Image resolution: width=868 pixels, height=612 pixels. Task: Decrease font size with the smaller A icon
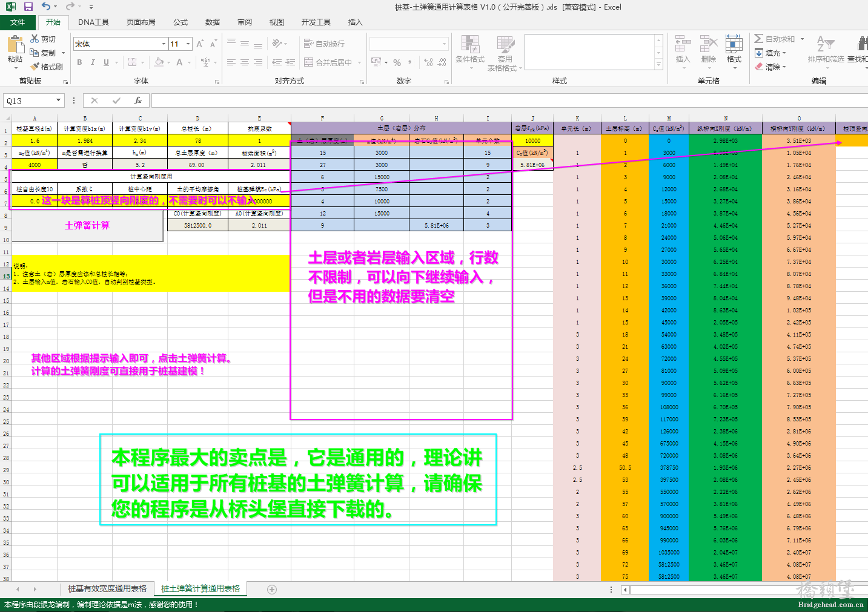[213, 44]
